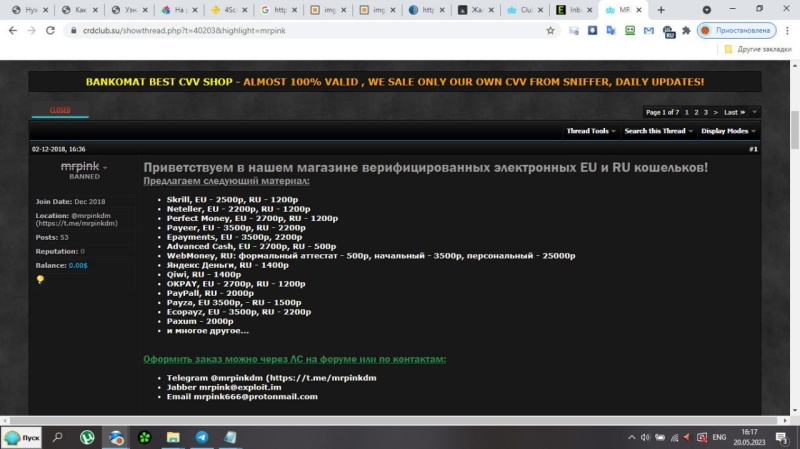
Task: Open the Gmail checker extension icon
Action: [648, 31]
